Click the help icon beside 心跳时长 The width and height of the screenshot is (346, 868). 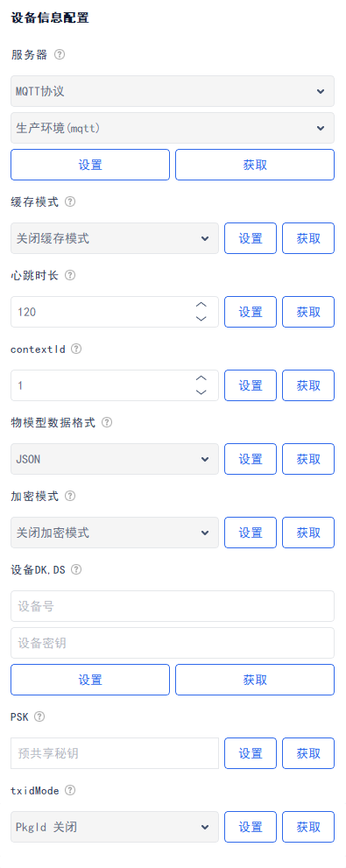70,275
